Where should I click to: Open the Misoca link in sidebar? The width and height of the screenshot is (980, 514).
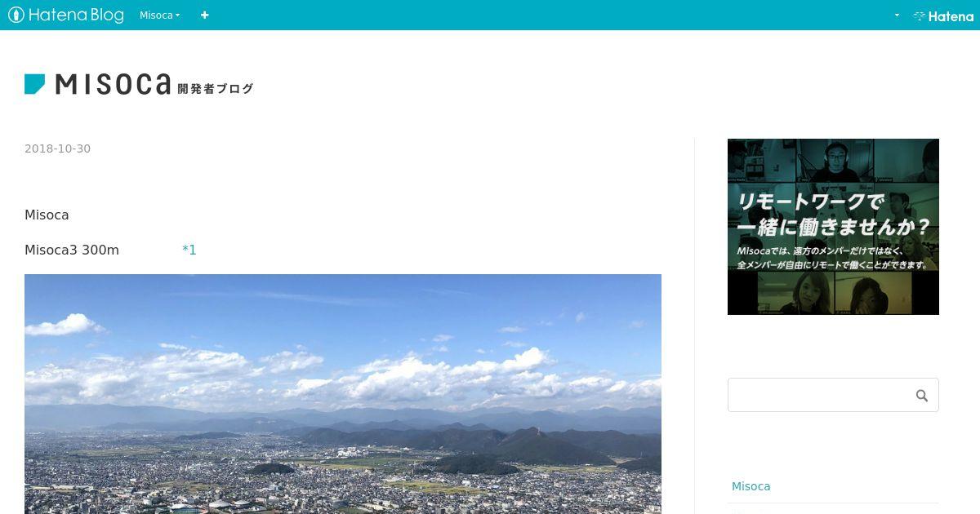[x=751, y=486]
